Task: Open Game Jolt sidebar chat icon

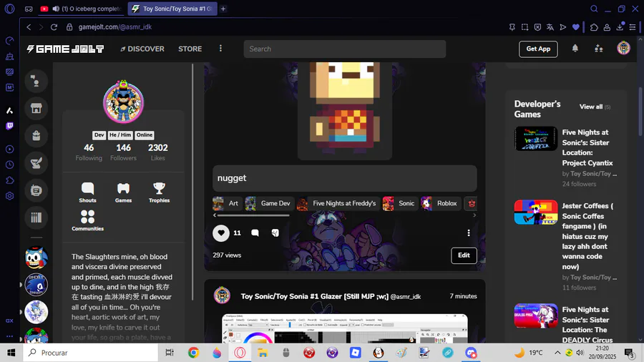Action: (x=36, y=190)
